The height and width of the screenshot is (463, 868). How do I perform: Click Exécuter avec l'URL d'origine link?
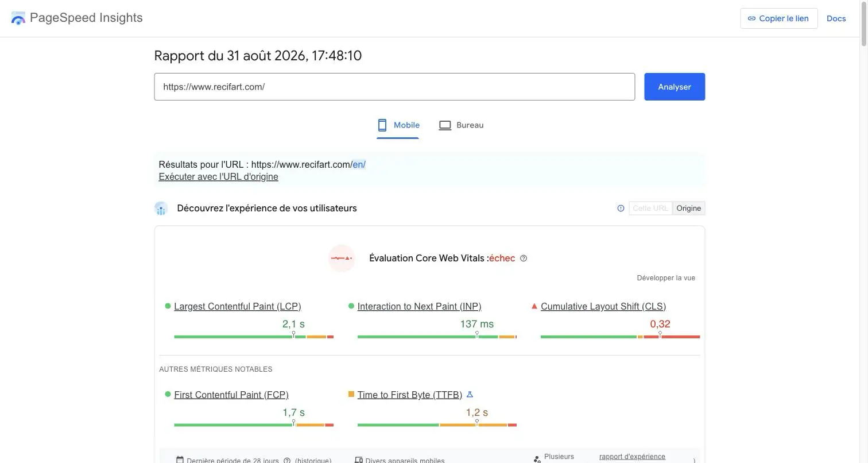[218, 177]
